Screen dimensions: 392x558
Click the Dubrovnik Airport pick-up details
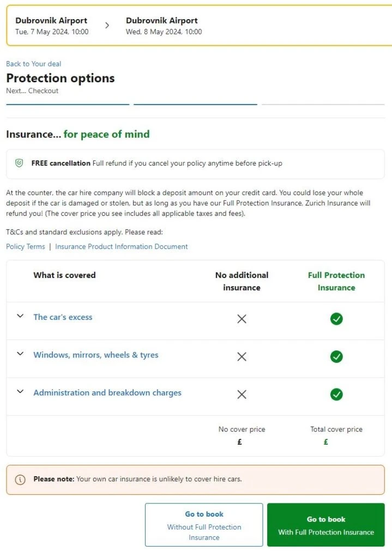[52, 26]
